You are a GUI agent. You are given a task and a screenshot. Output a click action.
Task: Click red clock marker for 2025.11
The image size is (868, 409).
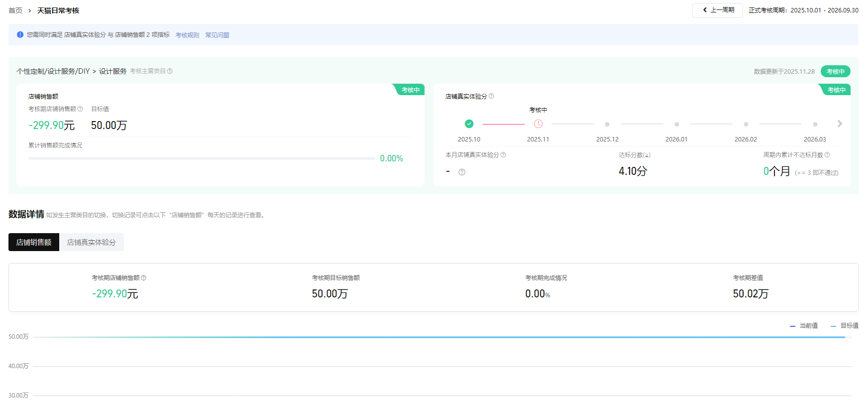[538, 124]
